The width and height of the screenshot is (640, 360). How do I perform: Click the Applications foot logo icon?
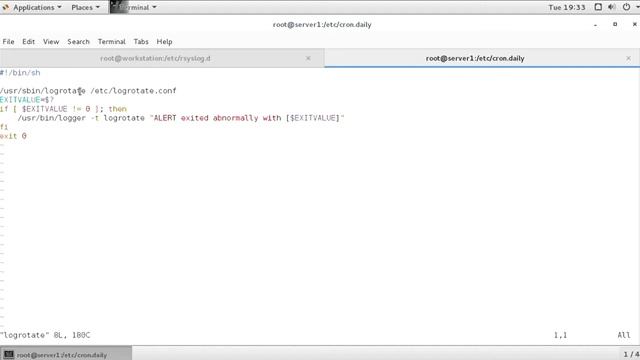click(6, 7)
